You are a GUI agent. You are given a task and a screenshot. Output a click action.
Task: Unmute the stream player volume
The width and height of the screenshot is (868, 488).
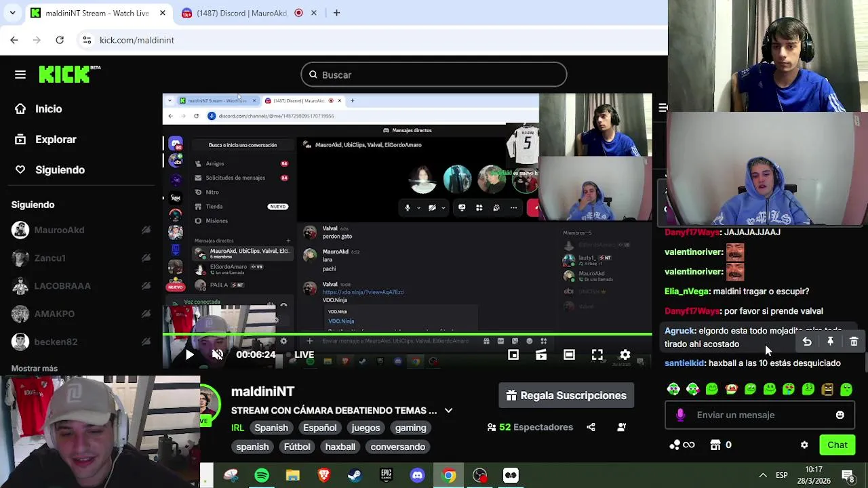coord(218,354)
